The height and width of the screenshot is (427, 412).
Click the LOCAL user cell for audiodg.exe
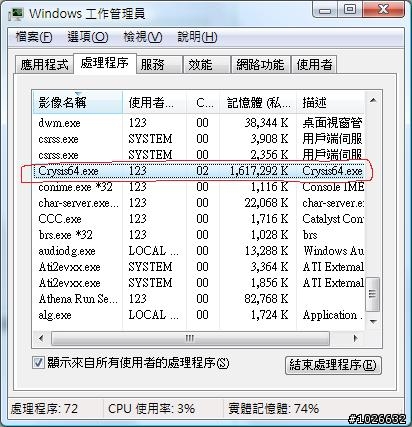tap(154, 251)
